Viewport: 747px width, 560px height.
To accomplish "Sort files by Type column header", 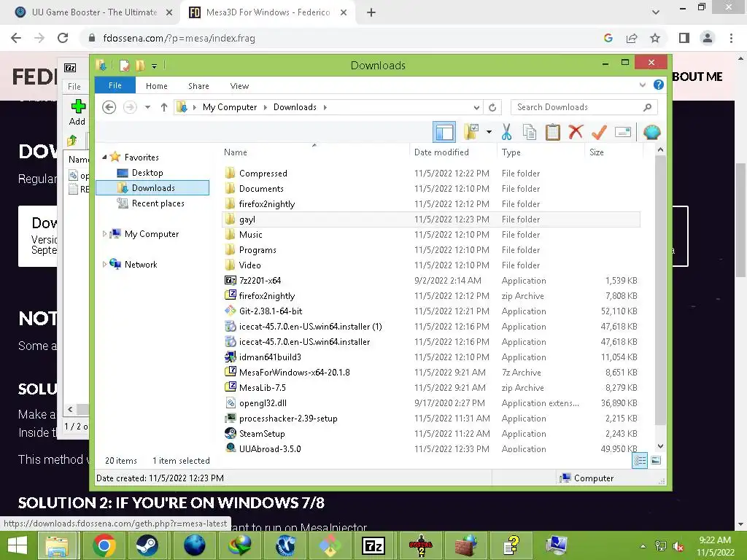I will [x=511, y=152].
